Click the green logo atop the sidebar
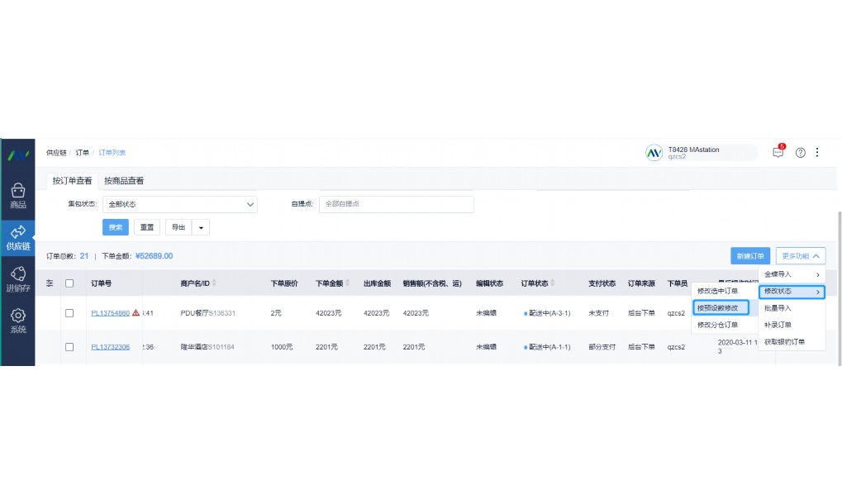Screen dimensions: 842x504 pos(17,155)
